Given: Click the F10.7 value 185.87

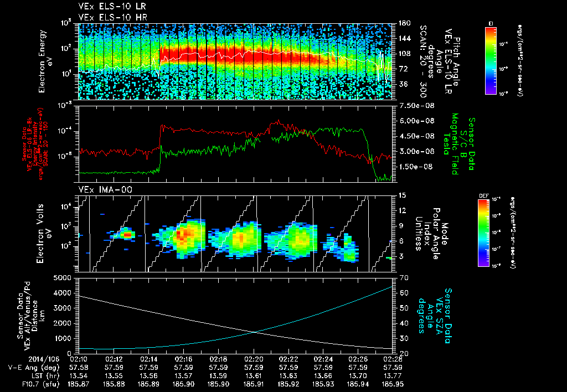Looking at the screenshot, I should point(79,384).
